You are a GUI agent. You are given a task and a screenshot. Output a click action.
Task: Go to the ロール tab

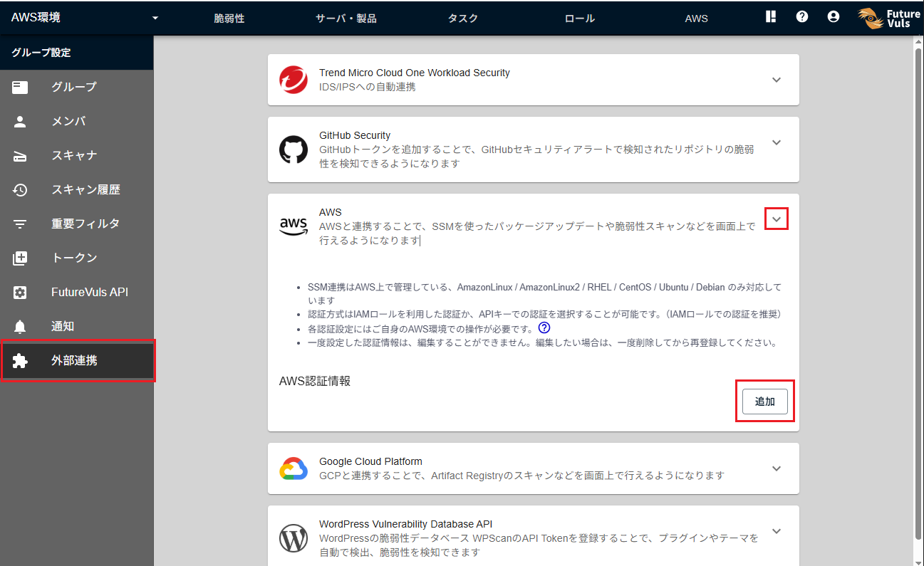[580, 19]
